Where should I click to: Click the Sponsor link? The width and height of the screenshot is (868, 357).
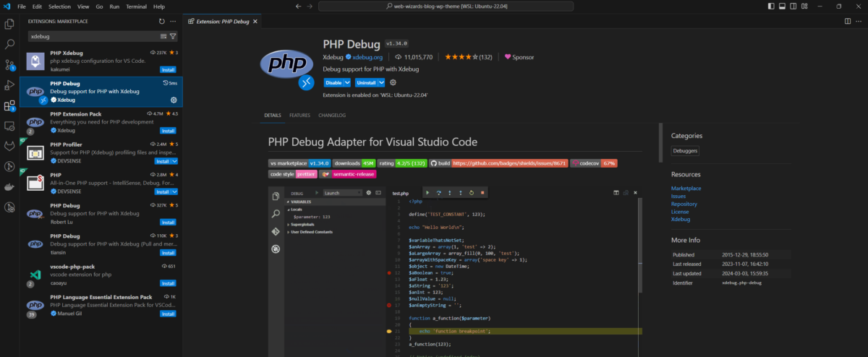[x=519, y=56]
